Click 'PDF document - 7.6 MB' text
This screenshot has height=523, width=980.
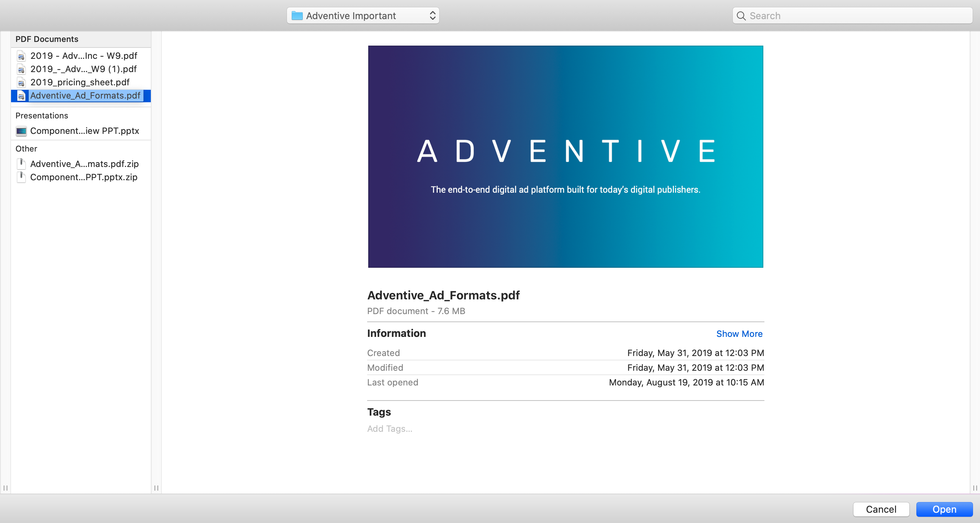click(416, 311)
